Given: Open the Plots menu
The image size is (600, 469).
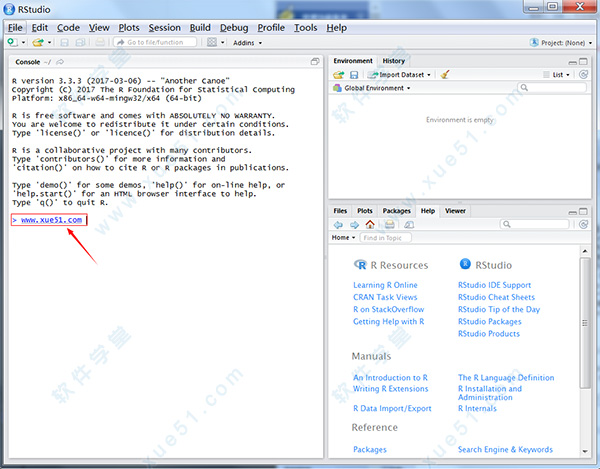Looking at the screenshot, I should (x=129, y=28).
